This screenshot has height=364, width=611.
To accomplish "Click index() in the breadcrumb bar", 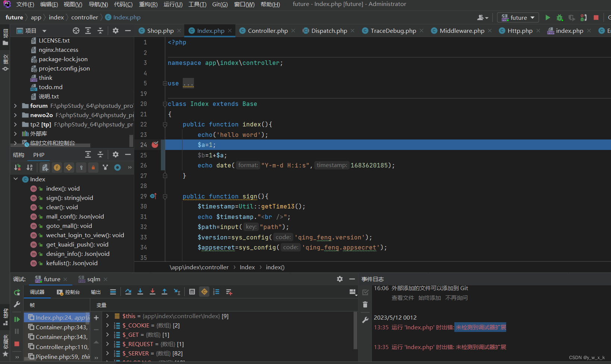I will pyautogui.click(x=275, y=267).
